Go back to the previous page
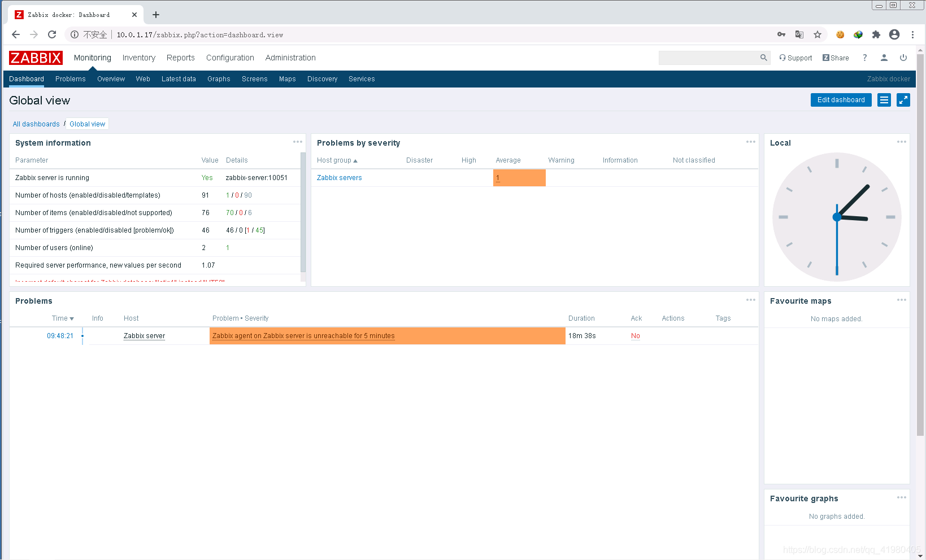 coord(16,34)
